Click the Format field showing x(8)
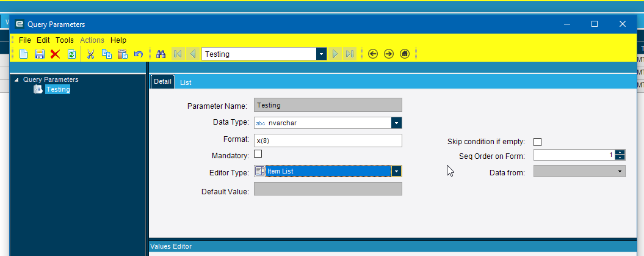Image resolution: width=644 pixels, height=256 pixels. tap(328, 141)
